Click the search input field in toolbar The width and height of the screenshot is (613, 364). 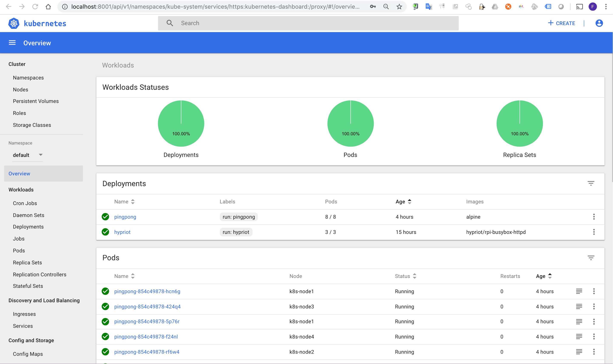[308, 23]
